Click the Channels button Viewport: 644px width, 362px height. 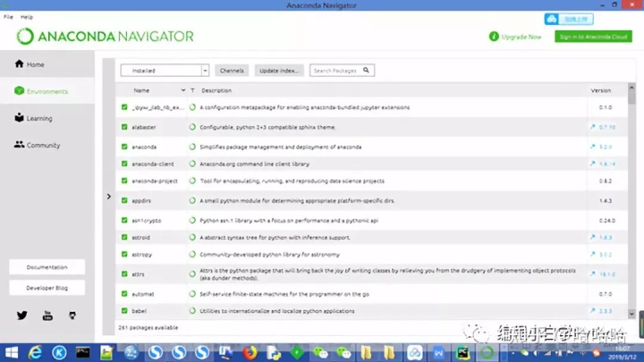point(232,71)
